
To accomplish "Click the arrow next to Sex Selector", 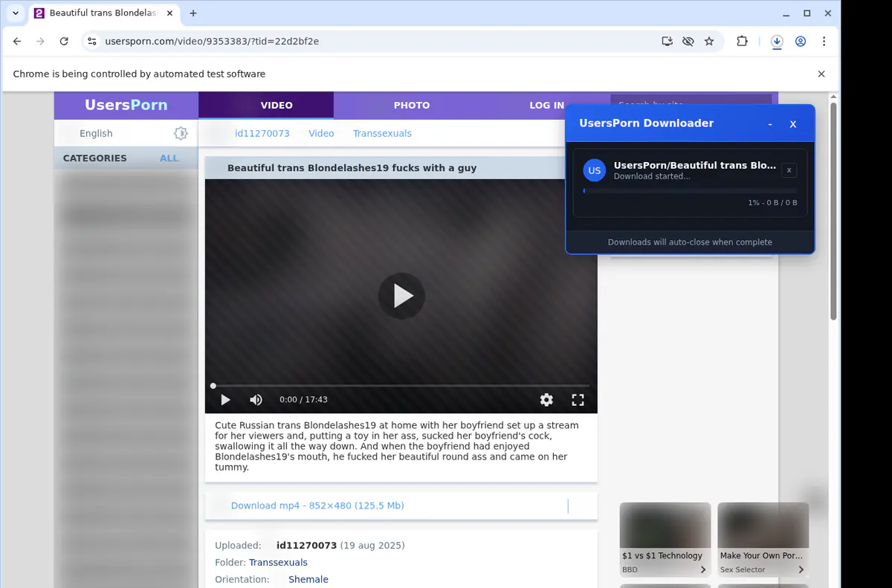I will pos(801,570).
